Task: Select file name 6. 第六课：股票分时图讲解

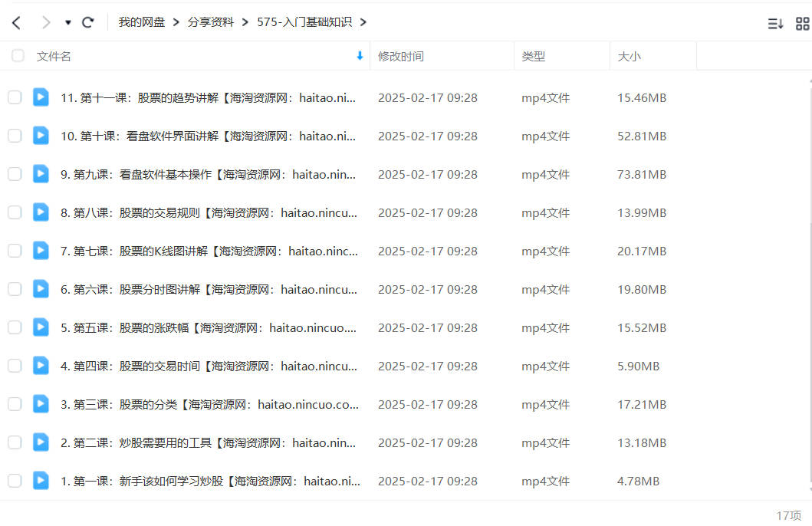Action: click(209, 289)
